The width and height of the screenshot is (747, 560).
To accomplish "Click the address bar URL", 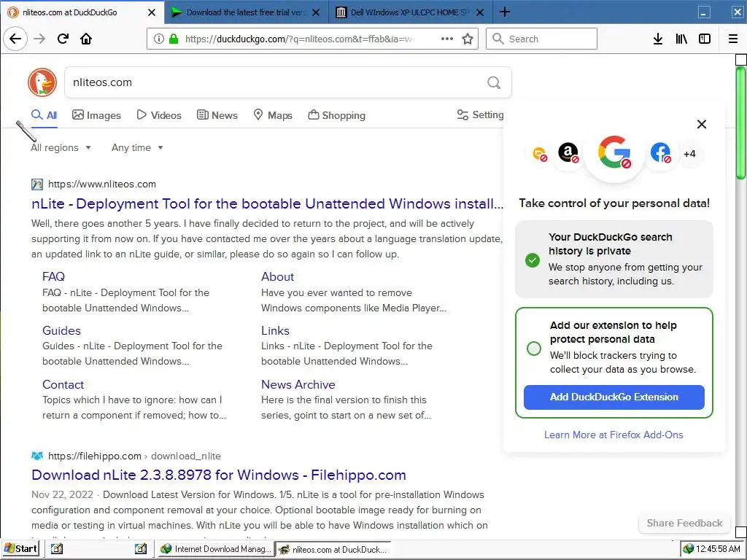I will coord(299,39).
